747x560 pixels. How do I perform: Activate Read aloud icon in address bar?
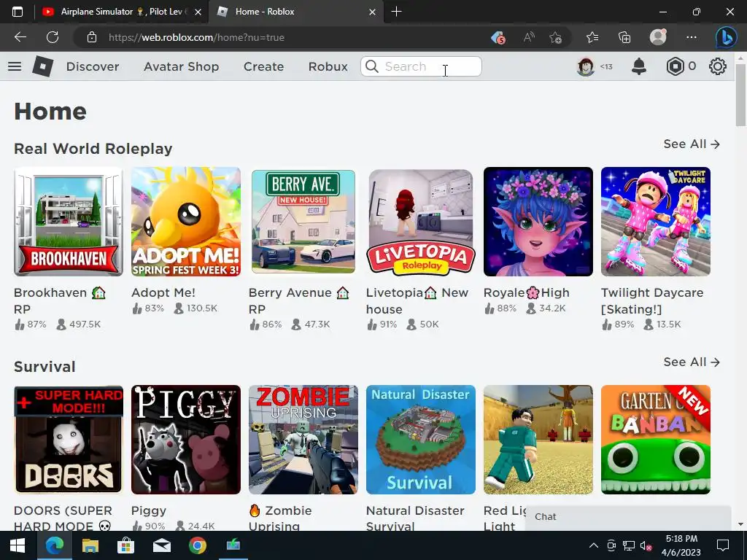click(x=529, y=37)
